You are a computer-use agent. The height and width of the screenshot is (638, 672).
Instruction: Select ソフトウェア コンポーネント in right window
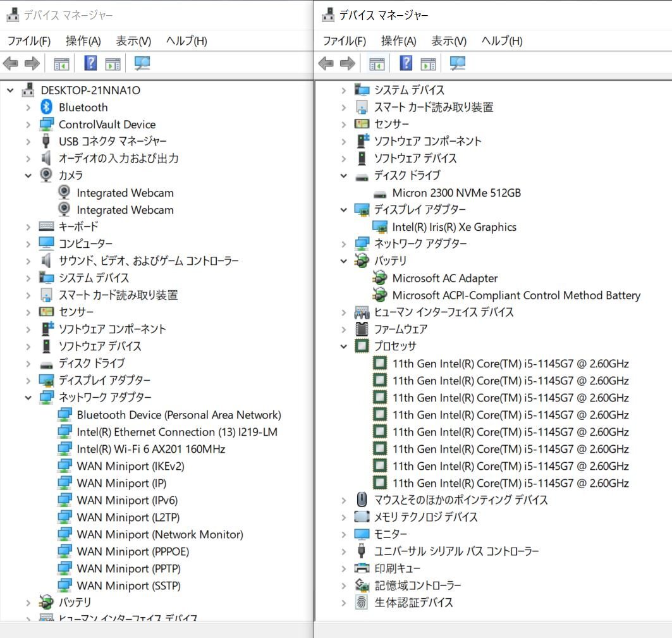[428, 141]
